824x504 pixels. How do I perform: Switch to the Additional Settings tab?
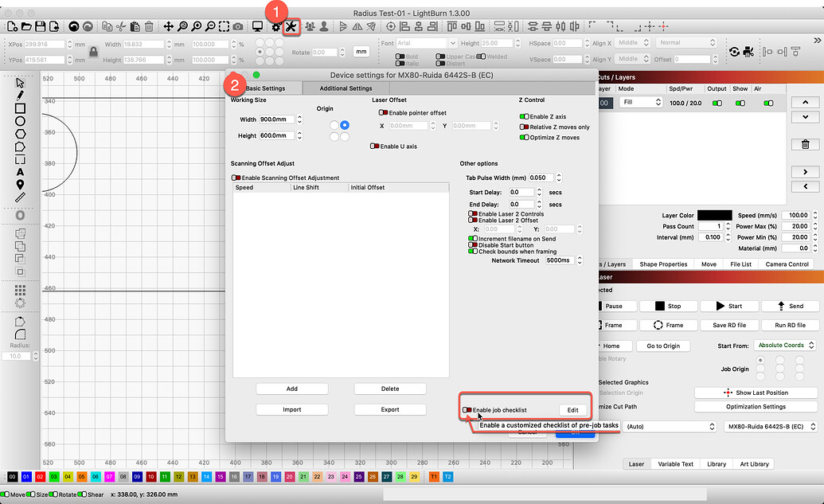click(x=345, y=88)
